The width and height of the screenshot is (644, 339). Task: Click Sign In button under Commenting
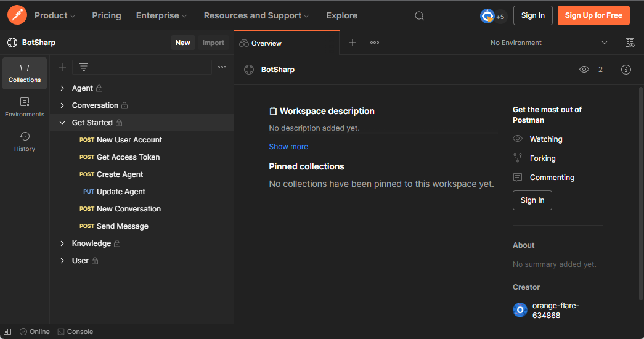[x=532, y=200]
